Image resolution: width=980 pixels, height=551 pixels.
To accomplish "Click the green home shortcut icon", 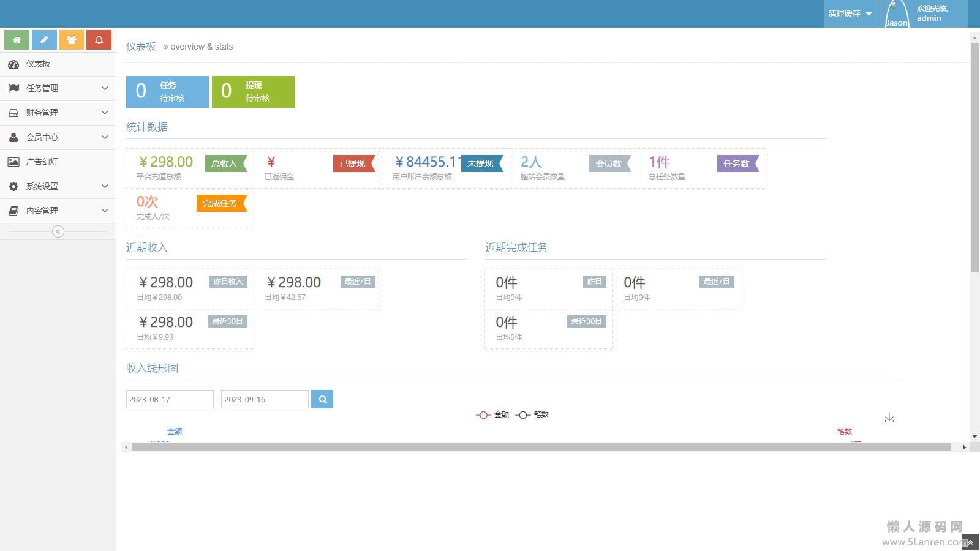I will point(17,40).
